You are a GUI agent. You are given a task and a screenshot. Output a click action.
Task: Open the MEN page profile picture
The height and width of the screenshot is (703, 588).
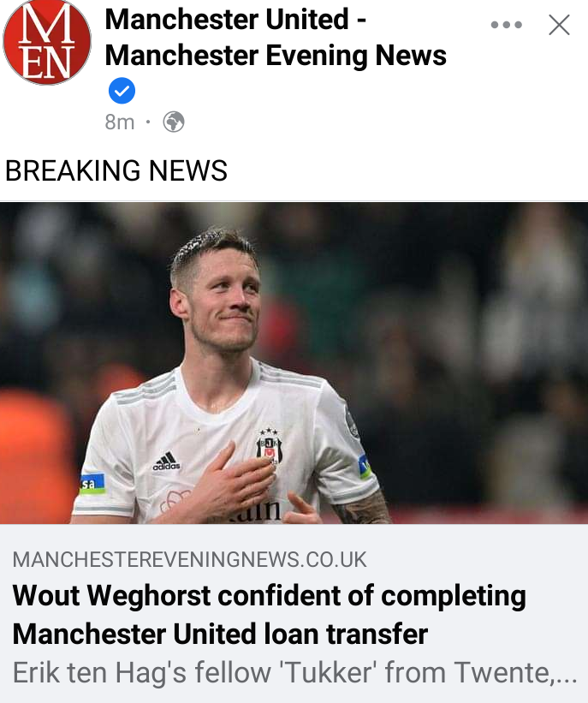pos(47,41)
